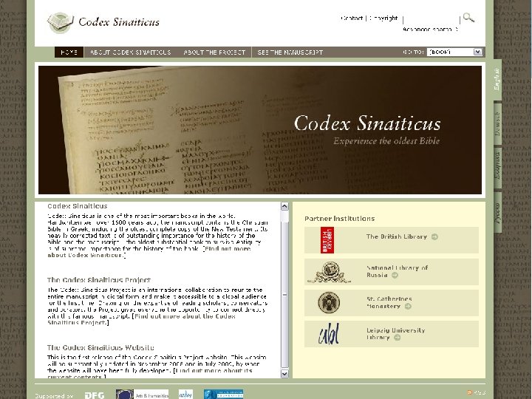Click the magnifying glass search icon

point(468,18)
